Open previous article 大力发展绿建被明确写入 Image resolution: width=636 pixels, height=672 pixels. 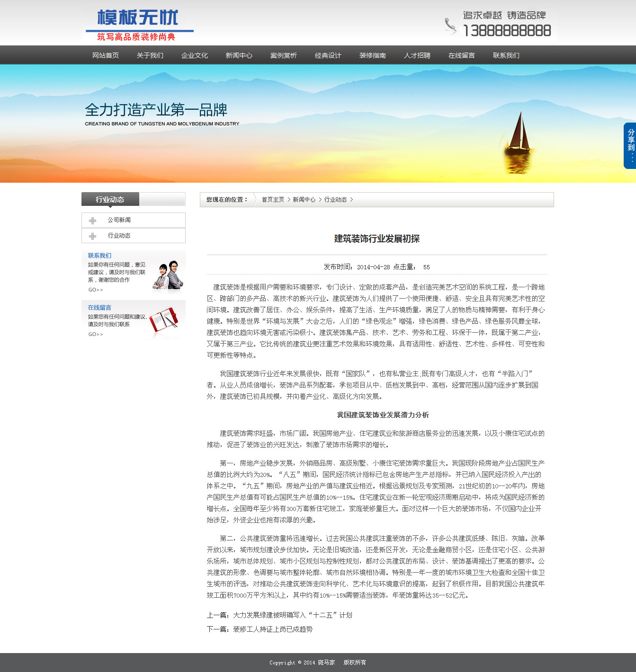click(292, 615)
